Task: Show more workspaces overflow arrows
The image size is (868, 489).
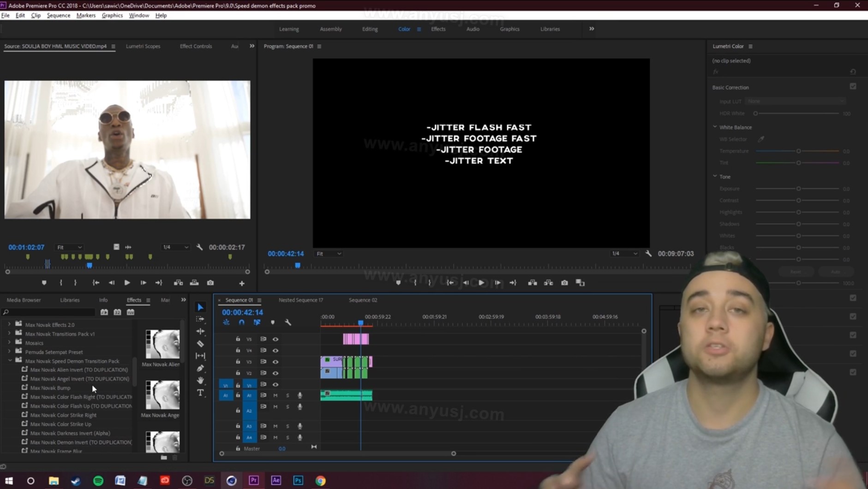Action: click(x=592, y=29)
